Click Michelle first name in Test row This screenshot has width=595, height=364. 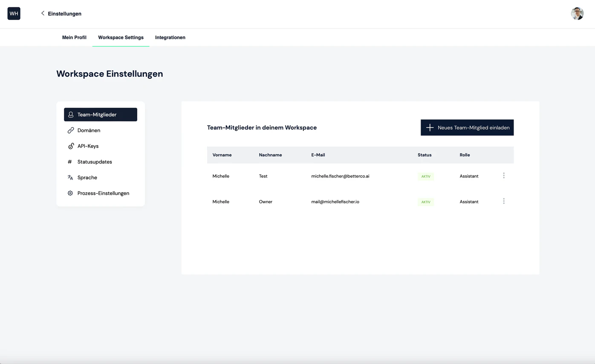coord(221,176)
